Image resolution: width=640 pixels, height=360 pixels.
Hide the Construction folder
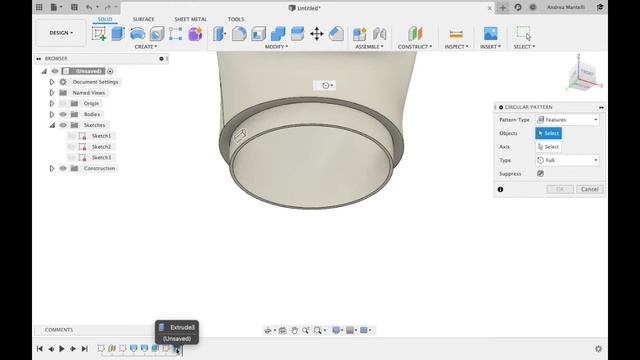[x=63, y=168]
